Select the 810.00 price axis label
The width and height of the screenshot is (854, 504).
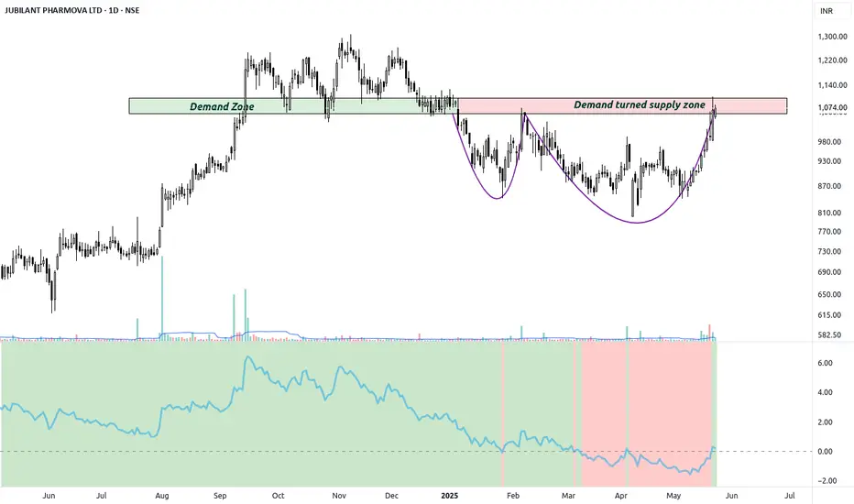coord(830,213)
